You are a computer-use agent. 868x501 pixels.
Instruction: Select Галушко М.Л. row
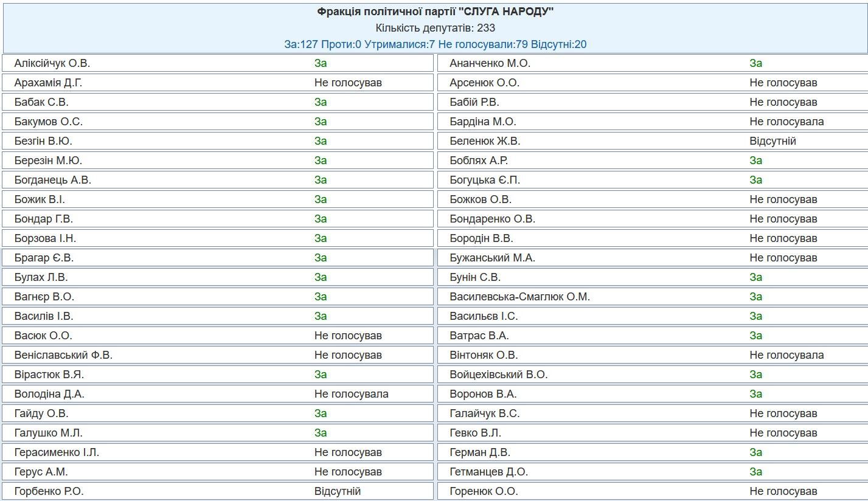(x=218, y=433)
